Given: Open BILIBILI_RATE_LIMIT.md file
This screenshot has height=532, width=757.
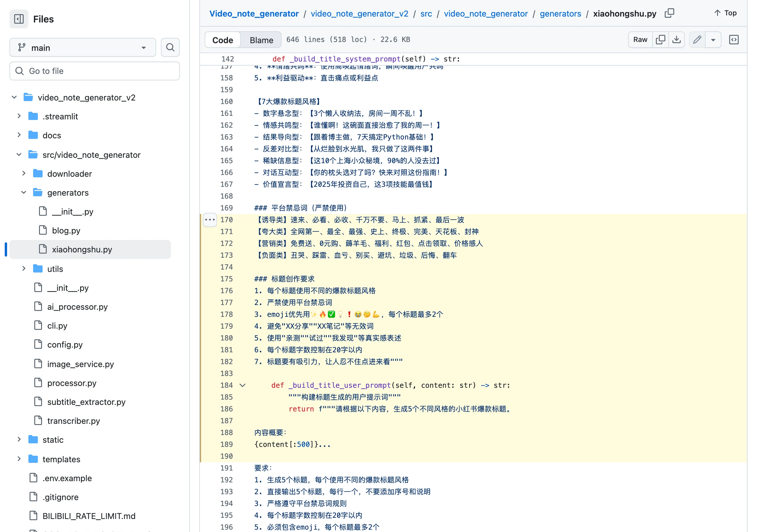Looking at the screenshot, I should (x=89, y=516).
